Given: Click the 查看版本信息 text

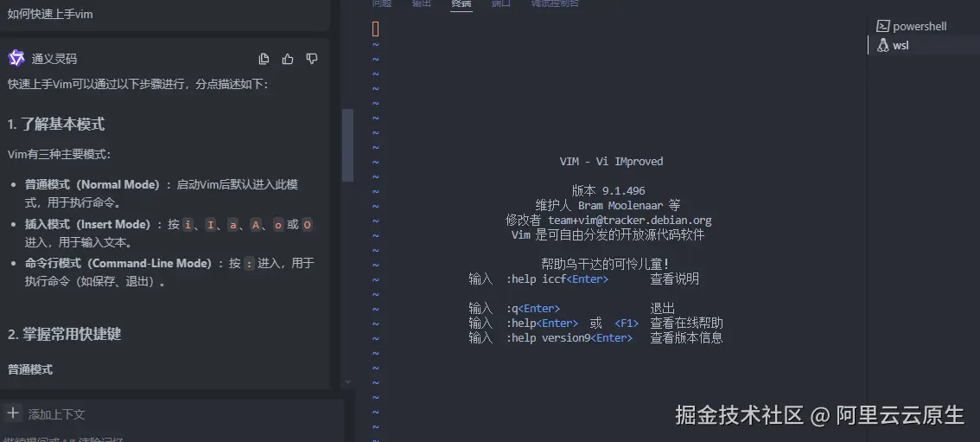Looking at the screenshot, I should pos(686,337).
